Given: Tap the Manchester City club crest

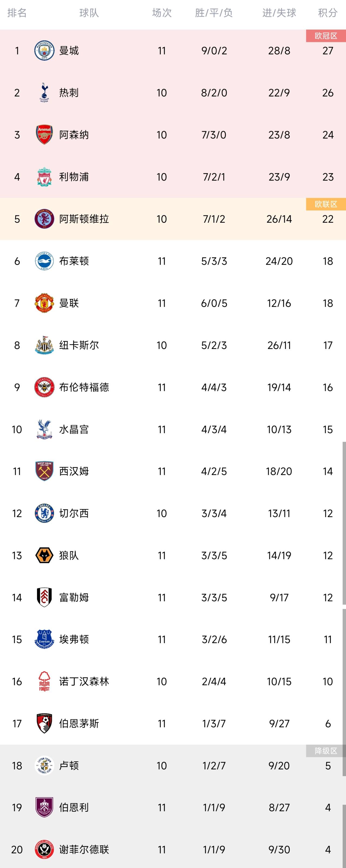Looking at the screenshot, I should tap(44, 51).
